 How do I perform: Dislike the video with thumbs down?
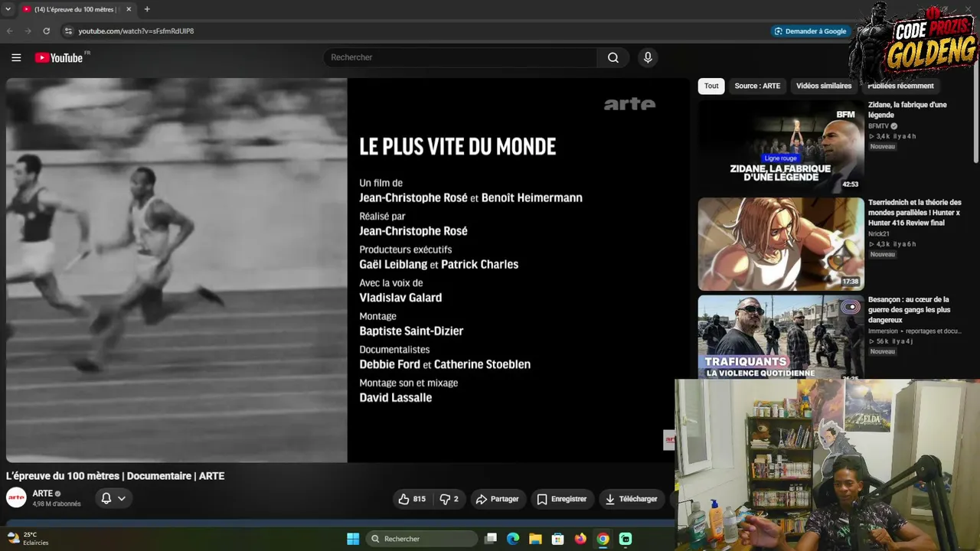coord(449,499)
